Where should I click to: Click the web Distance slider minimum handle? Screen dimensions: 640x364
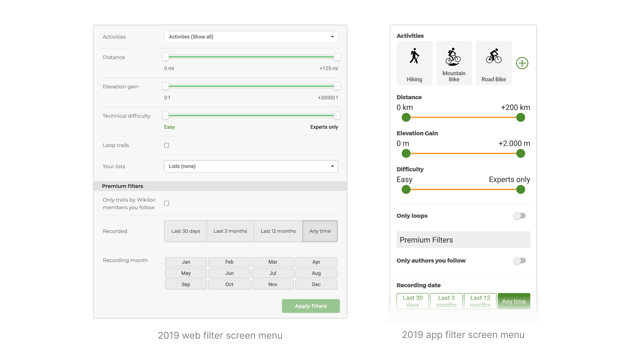(x=165, y=57)
